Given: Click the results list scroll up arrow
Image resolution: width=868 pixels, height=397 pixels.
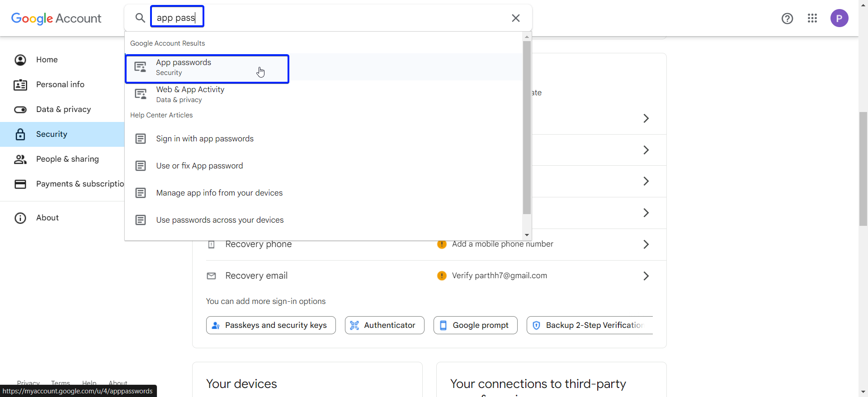Looking at the screenshot, I should (527, 37).
